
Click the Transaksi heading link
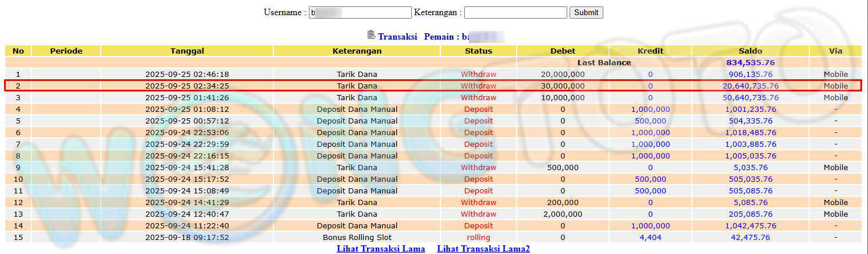397,37
